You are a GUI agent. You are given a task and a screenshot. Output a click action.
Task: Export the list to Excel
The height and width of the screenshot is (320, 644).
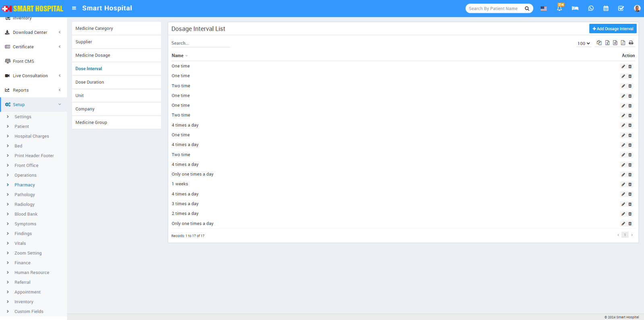607,43
